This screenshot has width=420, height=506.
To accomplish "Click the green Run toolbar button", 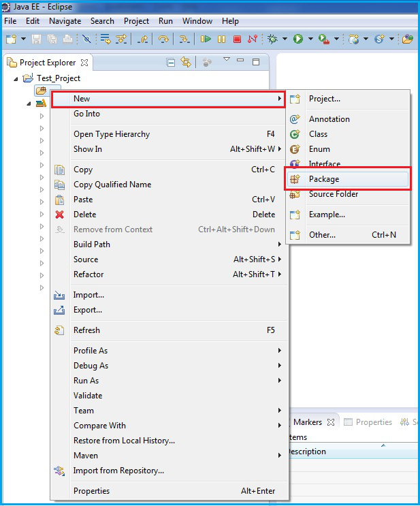I will coord(298,39).
